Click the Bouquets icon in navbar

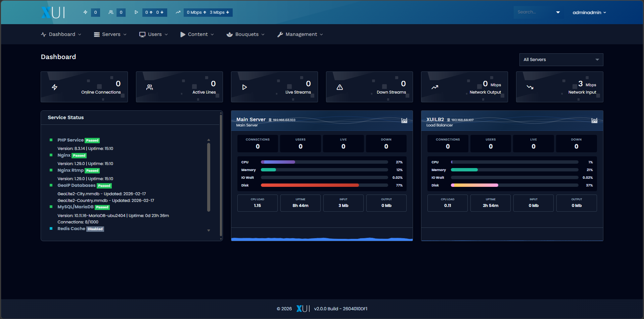230,34
